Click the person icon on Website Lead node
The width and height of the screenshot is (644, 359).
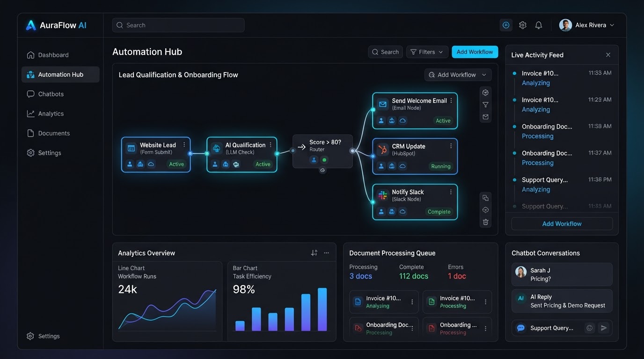tap(130, 164)
